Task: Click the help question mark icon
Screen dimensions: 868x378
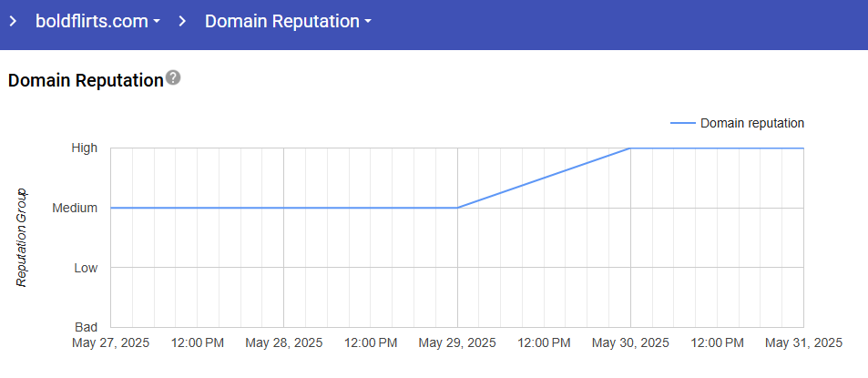Action: coord(173,78)
